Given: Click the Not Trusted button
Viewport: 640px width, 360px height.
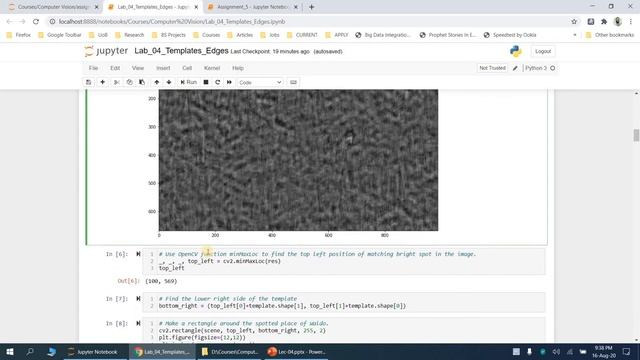Looking at the screenshot, I should point(492,68).
